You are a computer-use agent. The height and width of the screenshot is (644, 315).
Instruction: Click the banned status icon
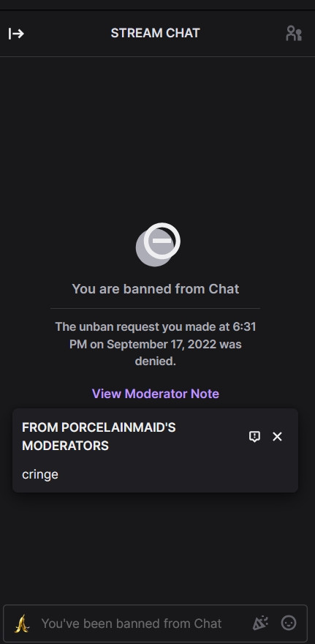[x=158, y=244]
